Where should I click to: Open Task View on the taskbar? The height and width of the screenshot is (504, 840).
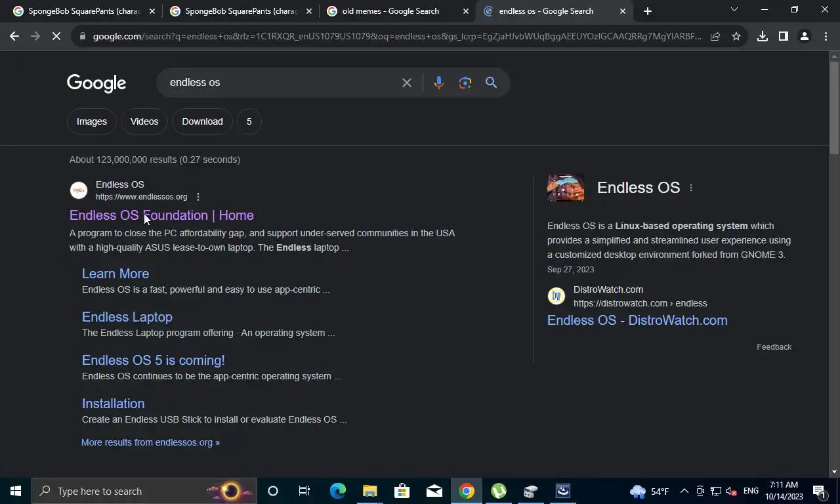click(304, 491)
